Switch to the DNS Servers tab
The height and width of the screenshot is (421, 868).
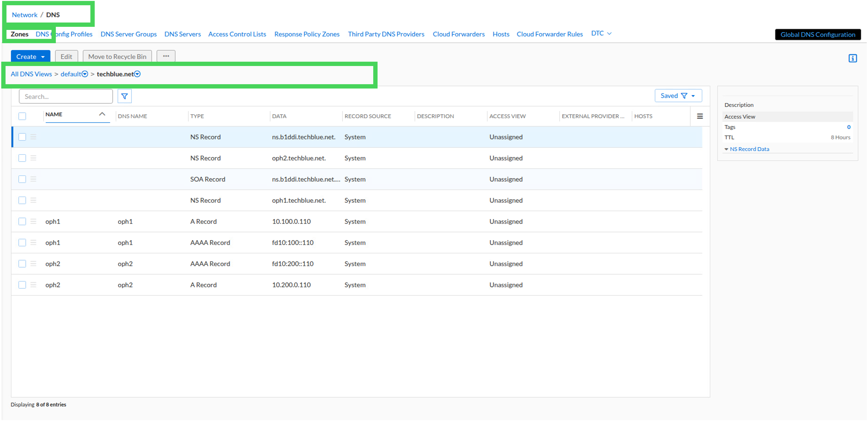pyautogui.click(x=182, y=34)
